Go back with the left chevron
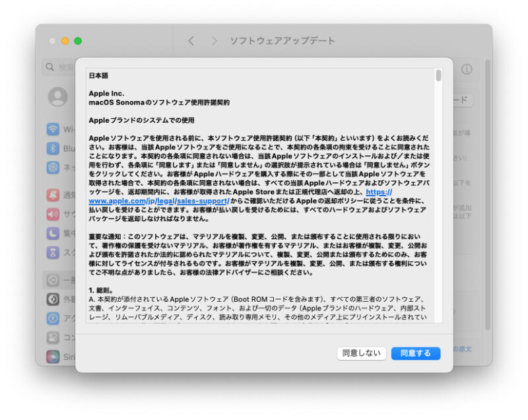 (x=191, y=41)
